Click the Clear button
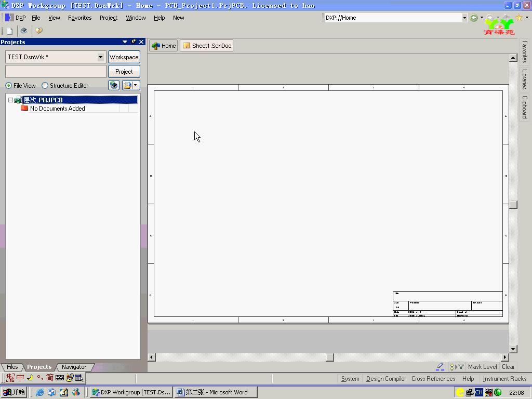The width and height of the screenshot is (532, 399). pyautogui.click(x=508, y=367)
